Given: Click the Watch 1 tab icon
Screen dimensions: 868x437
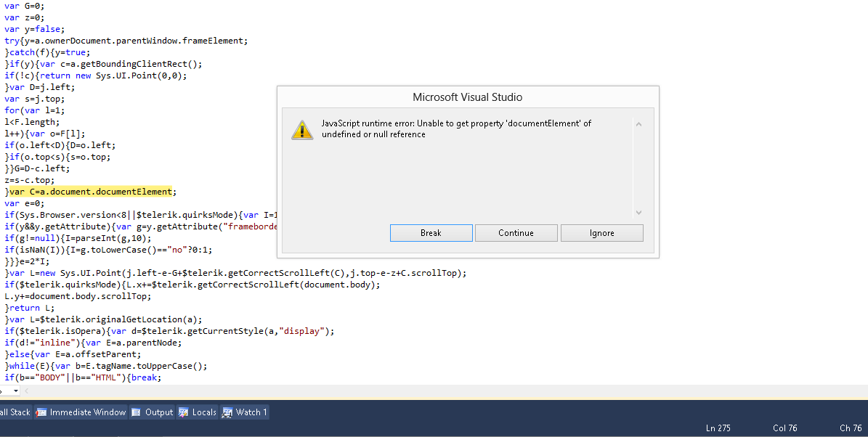Looking at the screenshot, I should [x=227, y=412].
